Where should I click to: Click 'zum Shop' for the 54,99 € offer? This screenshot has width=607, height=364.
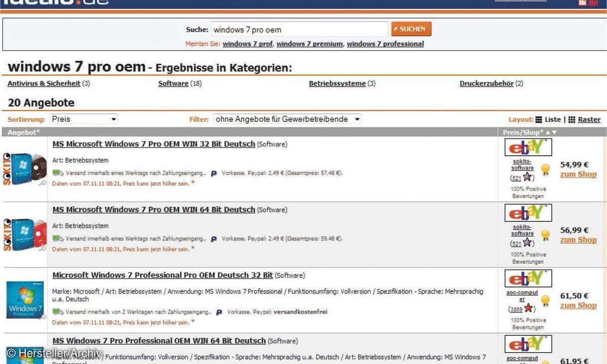tap(578, 174)
